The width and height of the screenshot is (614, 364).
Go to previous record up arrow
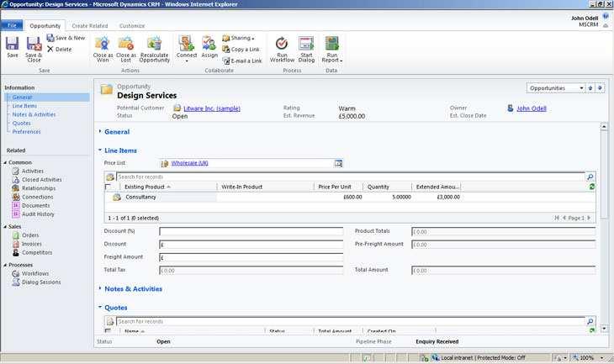[590, 88]
